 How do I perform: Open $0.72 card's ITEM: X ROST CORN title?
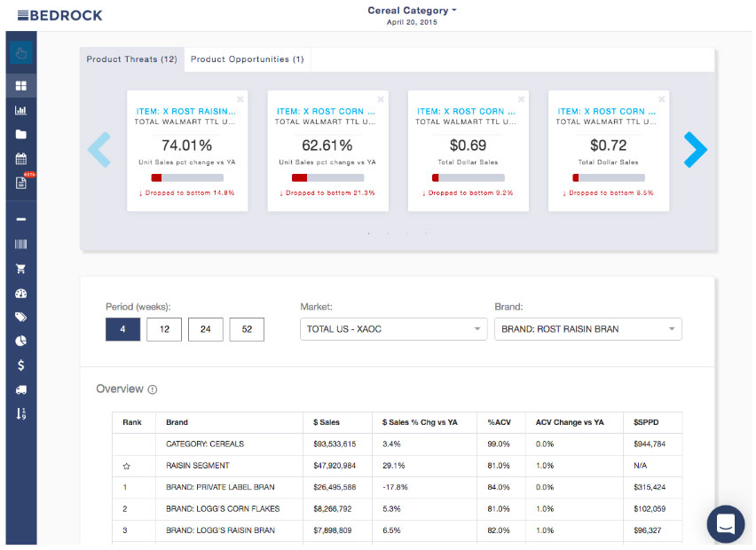click(x=607, y=112)
